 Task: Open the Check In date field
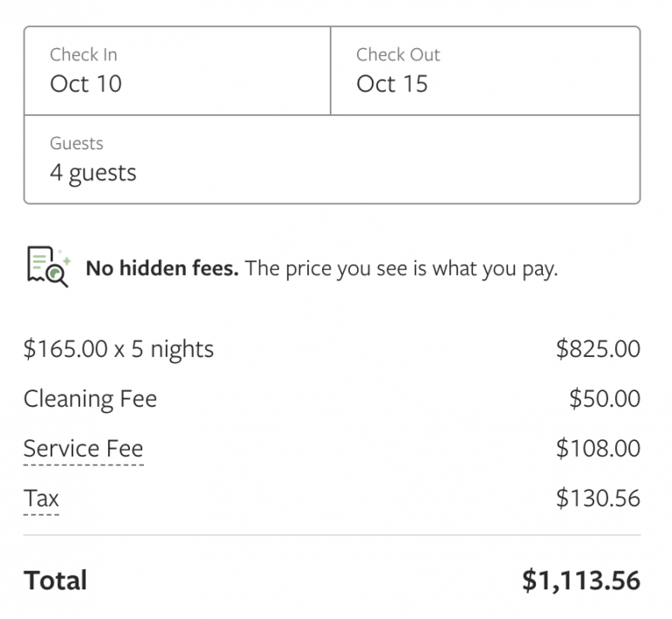[x=177, y=71]
